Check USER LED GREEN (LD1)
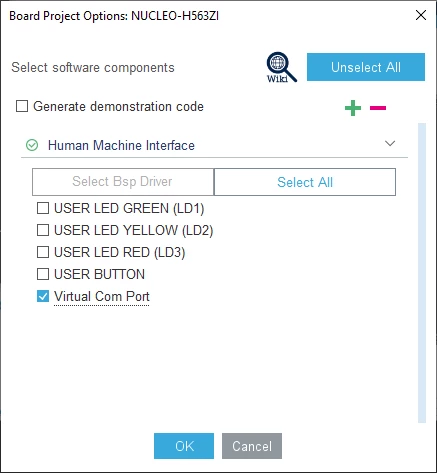 [43, 208]
